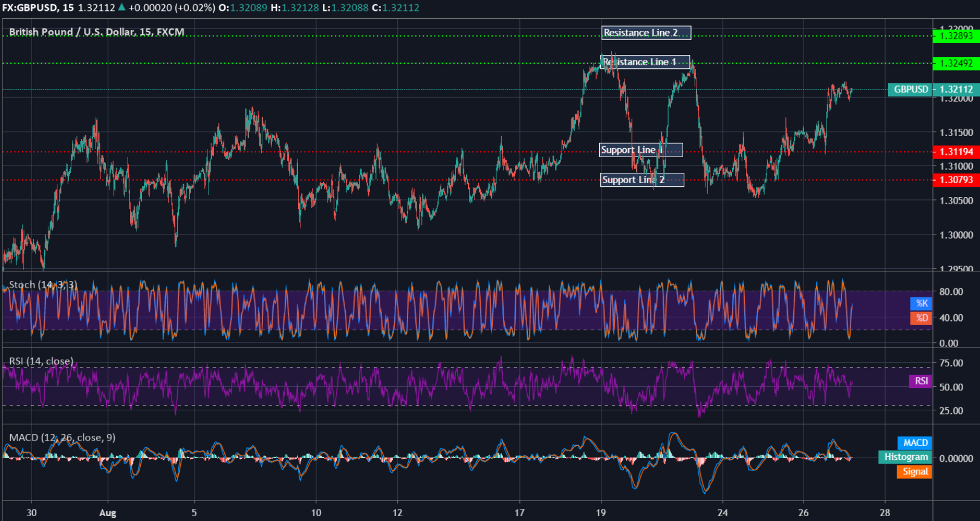Screen dimensions: 980x521
Task: Click the 40.00 level on Stoch scale
Action: coord(951,317)
